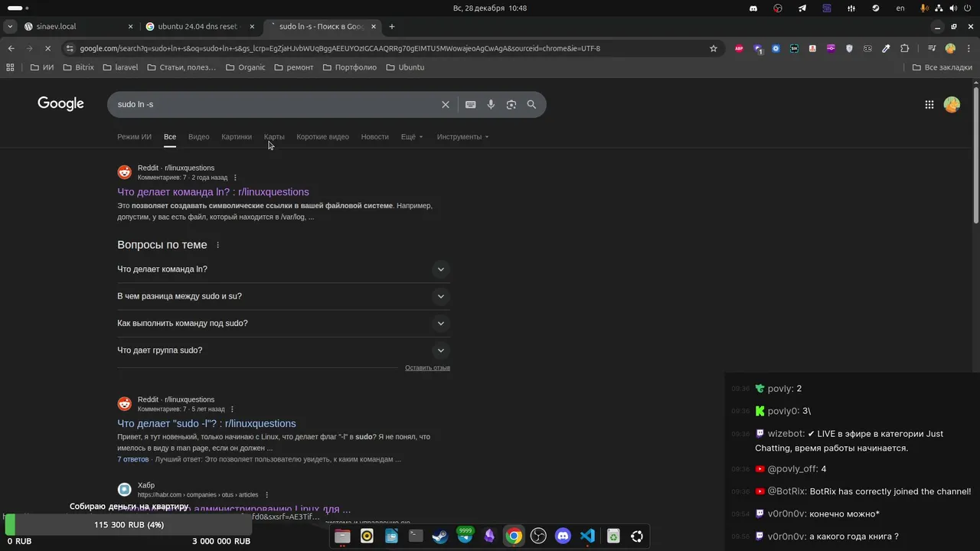
Task: Bookmark this page with star icon
Action: (714, 48)
